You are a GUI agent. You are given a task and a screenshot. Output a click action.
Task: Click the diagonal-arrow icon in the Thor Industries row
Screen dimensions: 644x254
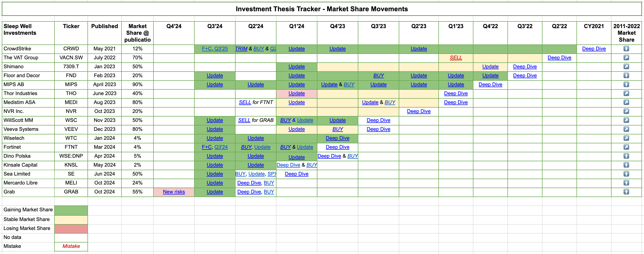[x=626, y=93]
